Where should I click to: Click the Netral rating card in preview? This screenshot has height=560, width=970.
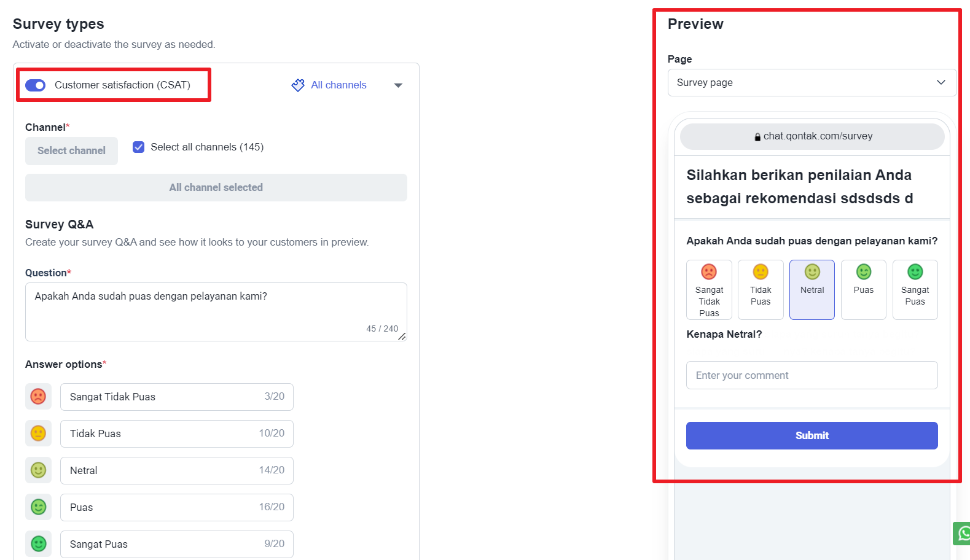812,290
